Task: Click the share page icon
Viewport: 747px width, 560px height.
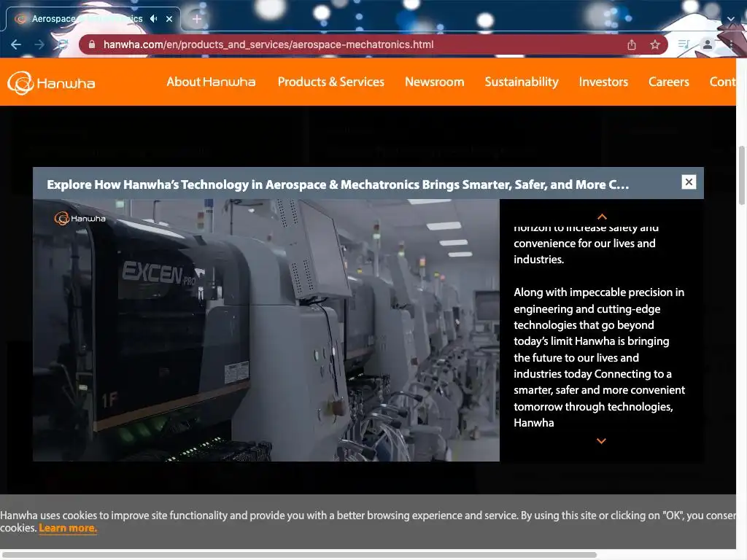Action: 632,44
